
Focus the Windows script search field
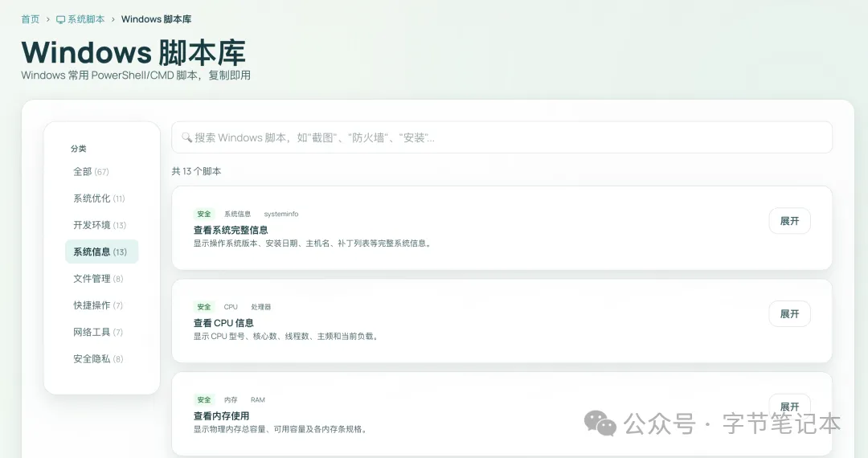click(x=502, y=137)
